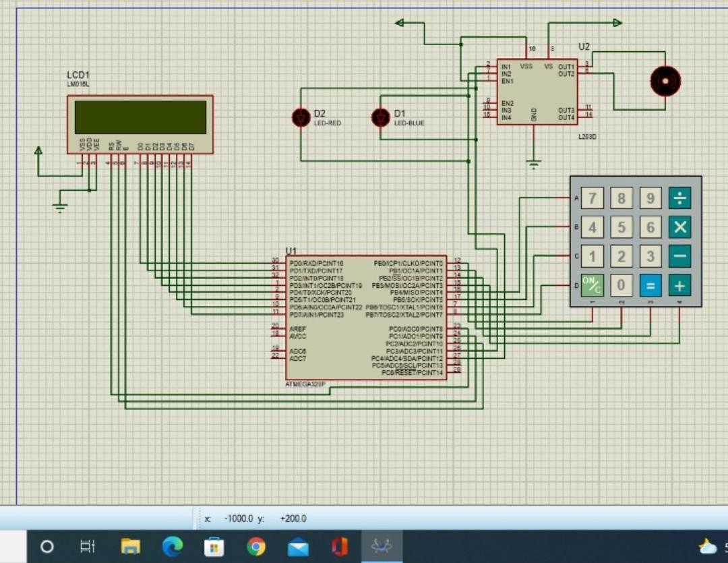The image size is (728, 563).
Task: Click the DC motor beside U2
Action: click(665, 81)
